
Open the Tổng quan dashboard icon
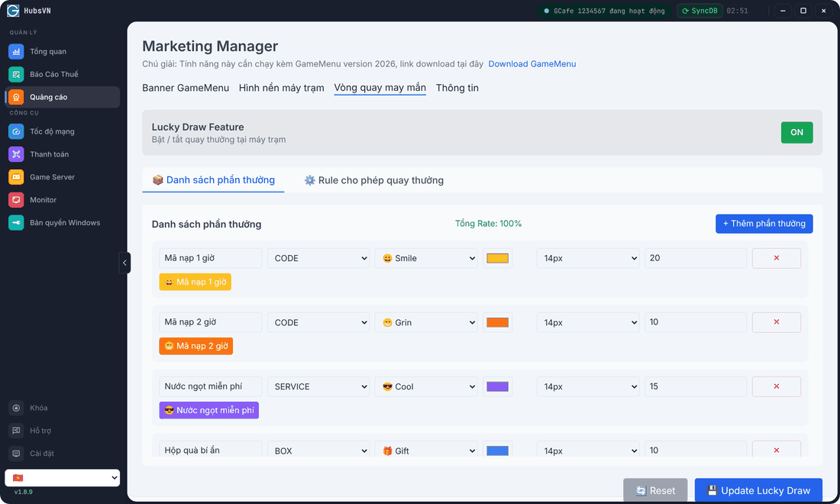tap(16, 51)
